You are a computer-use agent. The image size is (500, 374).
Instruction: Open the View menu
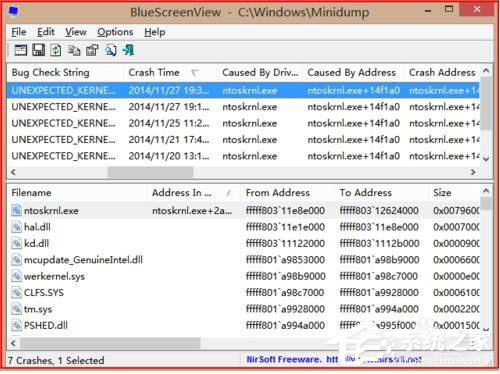click(x=76, y=32)
